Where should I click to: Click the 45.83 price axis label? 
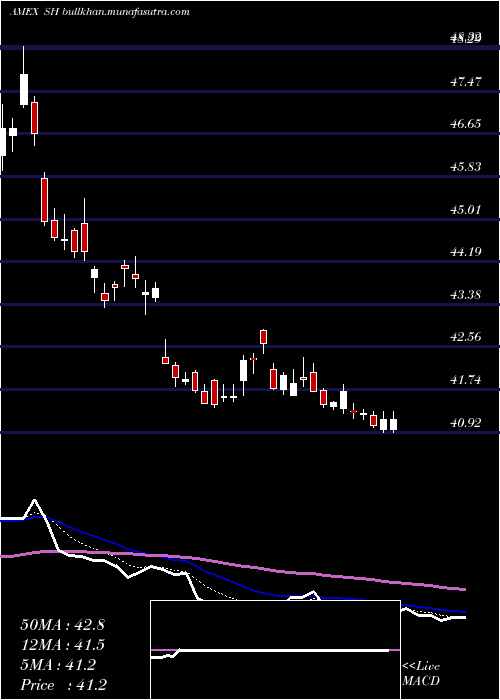466,167
